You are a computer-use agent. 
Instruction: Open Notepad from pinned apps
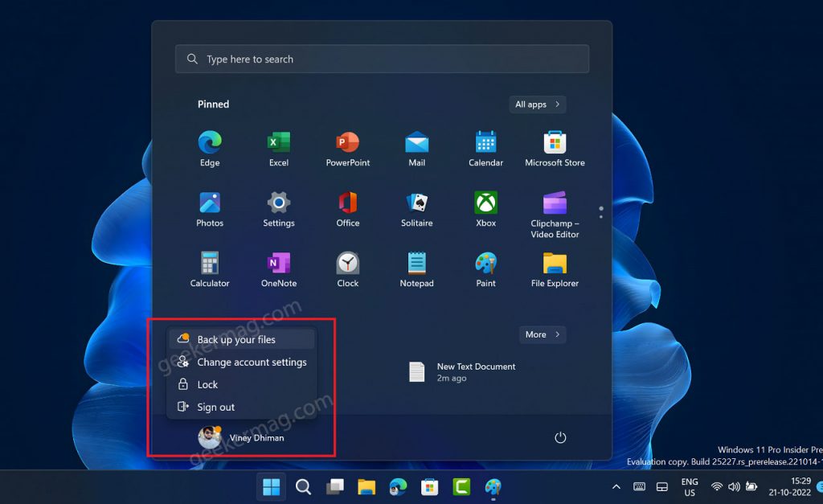coord(417,270)
